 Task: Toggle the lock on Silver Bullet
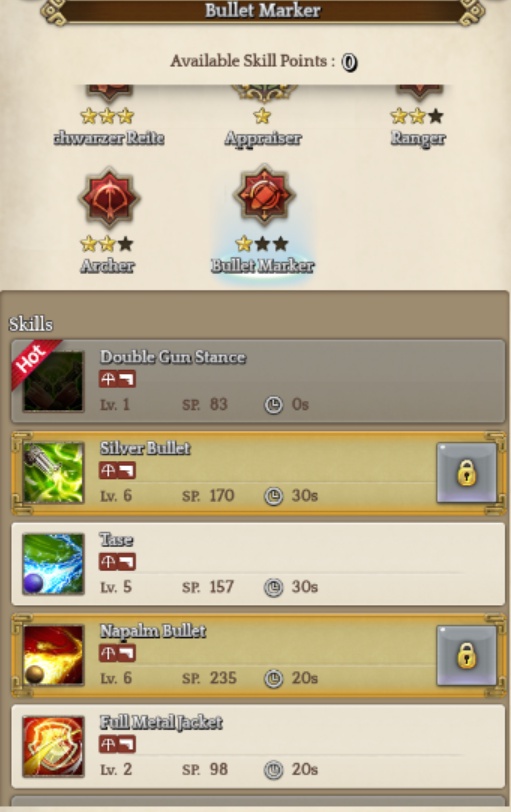pos(466,472)
